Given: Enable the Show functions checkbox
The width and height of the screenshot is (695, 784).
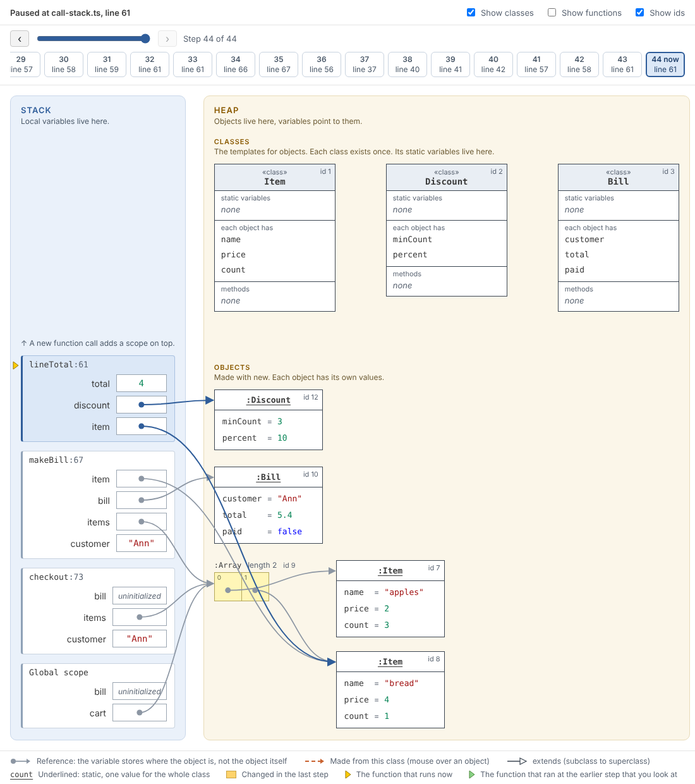Looking at the screenshot, I should pos(552,13).
